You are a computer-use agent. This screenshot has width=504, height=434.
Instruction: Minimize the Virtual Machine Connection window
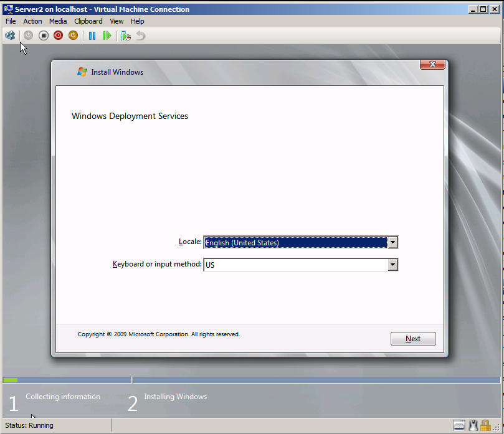(472, 9)
